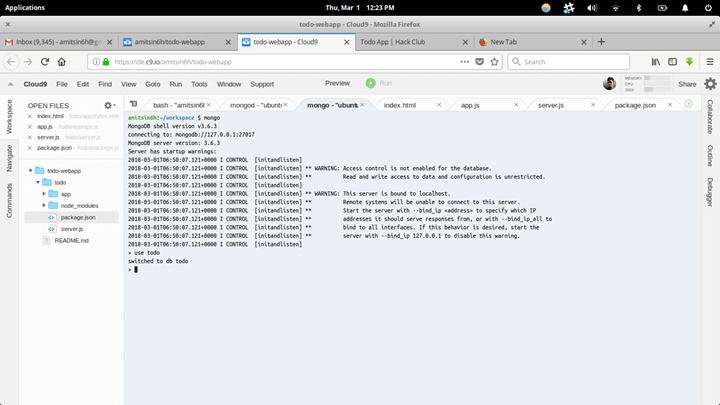Open Bluetooth indicator in top panel
The width and height of the screenshot is (720, 405).
638,8
